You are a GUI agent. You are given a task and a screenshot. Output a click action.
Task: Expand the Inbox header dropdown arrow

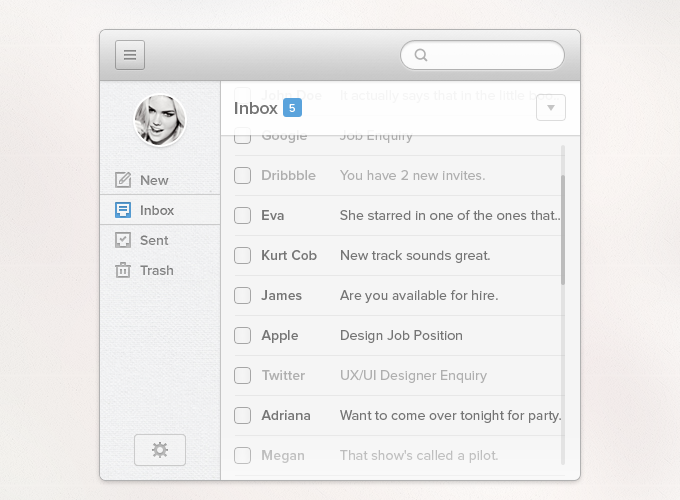(x=551, y=108)
